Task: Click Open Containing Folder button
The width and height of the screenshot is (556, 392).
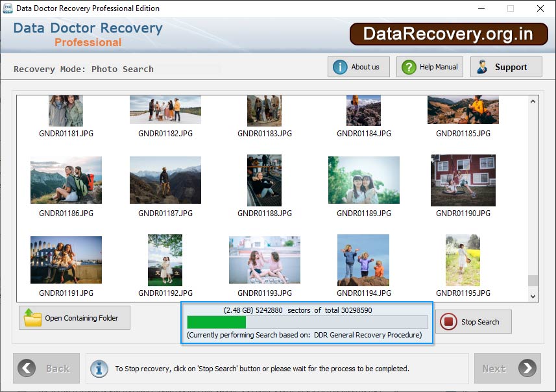Action: coord(75,317)
